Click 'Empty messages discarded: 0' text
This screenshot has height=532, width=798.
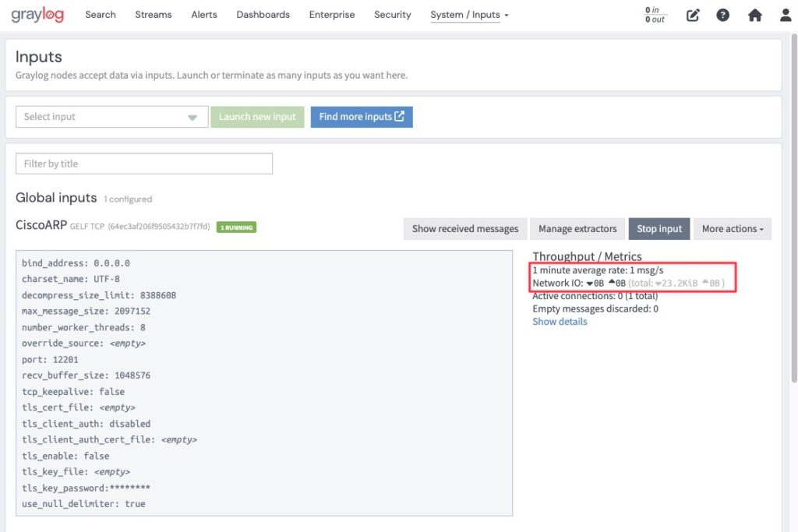(595, 308)
